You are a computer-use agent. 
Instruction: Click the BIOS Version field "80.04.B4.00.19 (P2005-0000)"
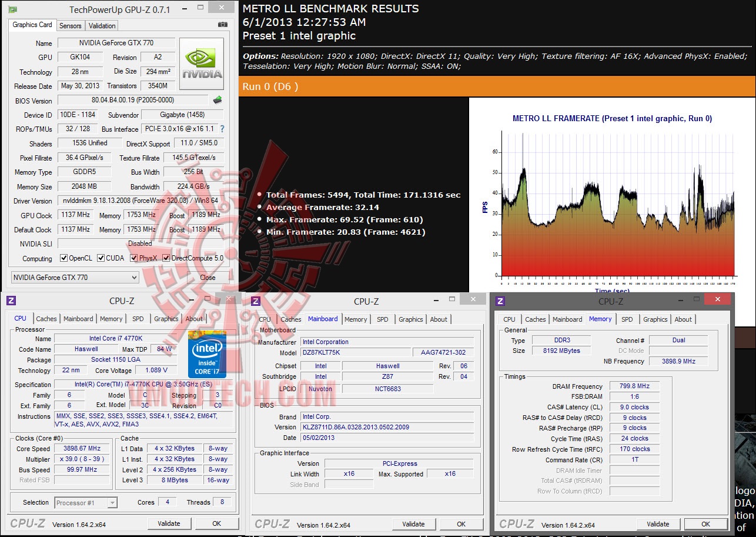pos(133,100)
